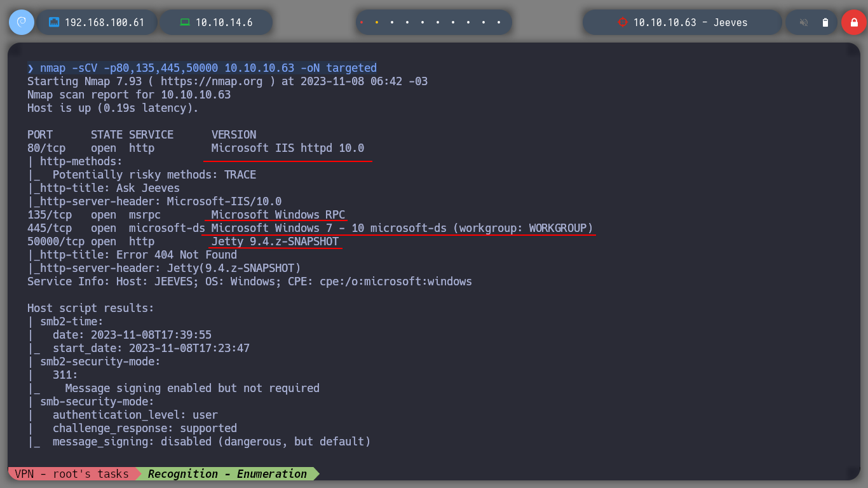Screen dimensions: 868x488
Task: Click the 80/tcp port entry
Action: 46,148
